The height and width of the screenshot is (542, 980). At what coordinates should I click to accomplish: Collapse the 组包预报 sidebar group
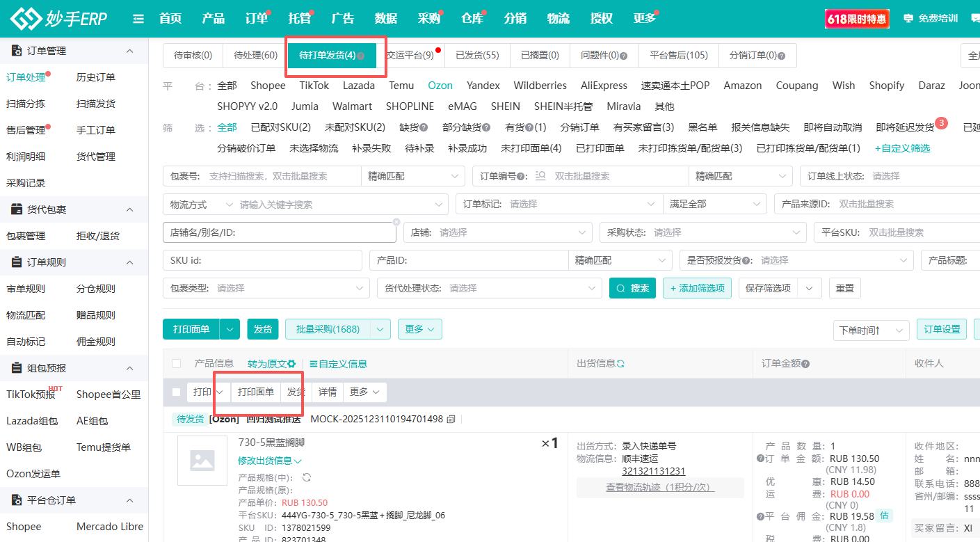(x=129, y=368)
